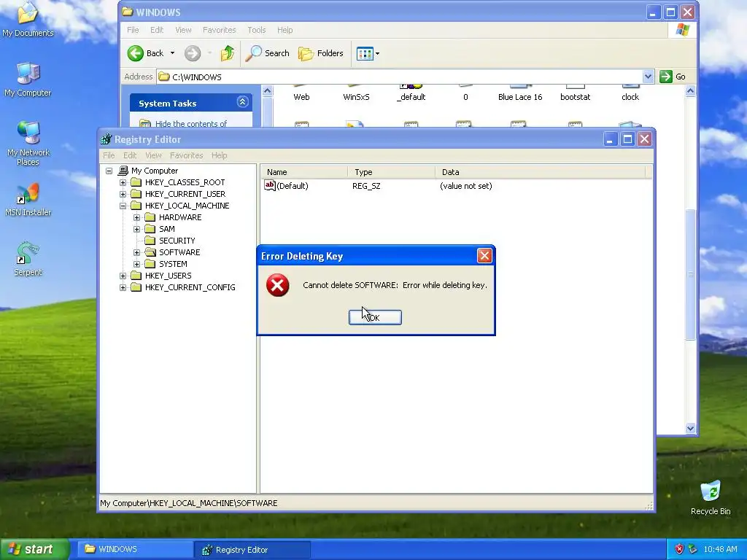Expand the SYSTEM key
The height and width of the screenshot is (560, 747).
[136, 264]
